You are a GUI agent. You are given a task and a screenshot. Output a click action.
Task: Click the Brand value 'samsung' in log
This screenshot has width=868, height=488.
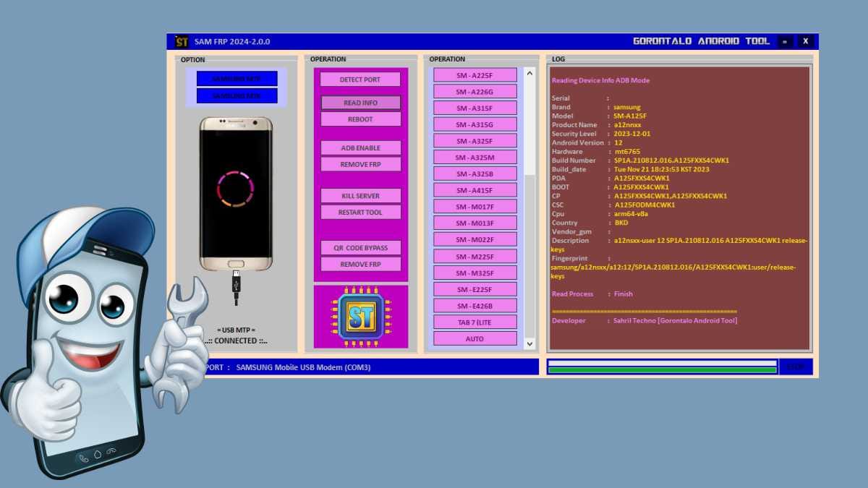click(627, 107)
